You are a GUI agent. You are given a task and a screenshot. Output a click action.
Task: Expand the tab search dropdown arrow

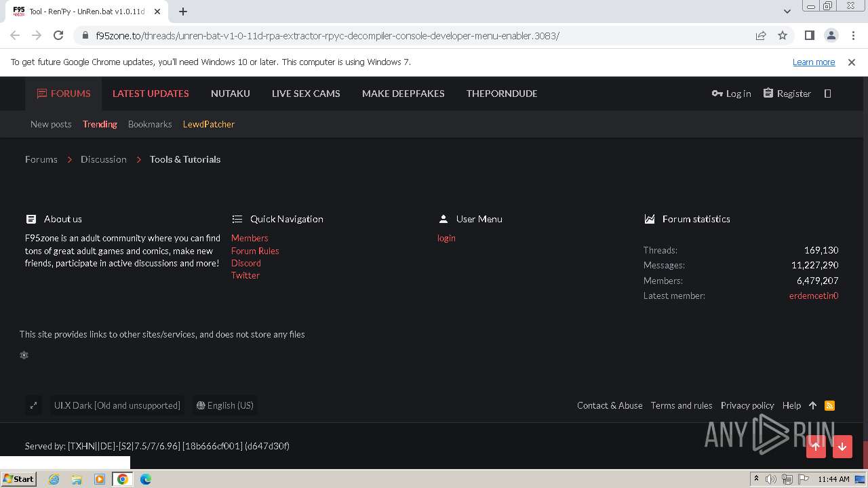[787, 12]
